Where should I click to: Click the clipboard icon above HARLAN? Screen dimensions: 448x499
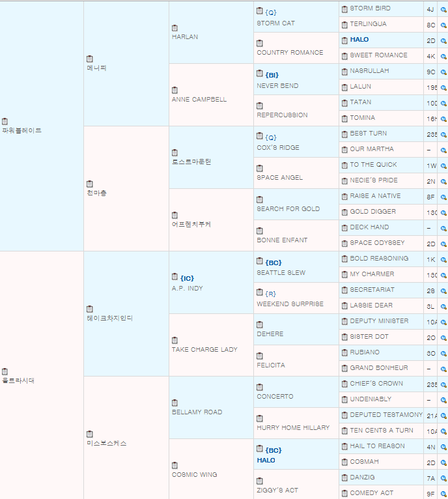point(175,28)
